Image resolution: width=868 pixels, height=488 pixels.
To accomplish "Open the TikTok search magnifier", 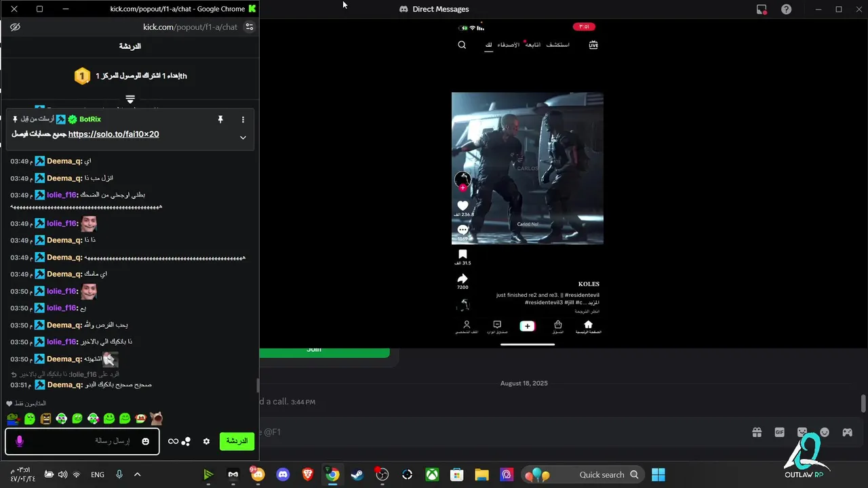I will [x=462, y=45].
